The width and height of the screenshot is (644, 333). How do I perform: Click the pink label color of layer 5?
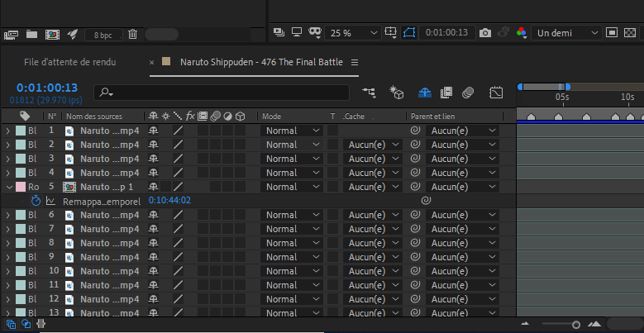pyautogui.click(x=21, y=187)
